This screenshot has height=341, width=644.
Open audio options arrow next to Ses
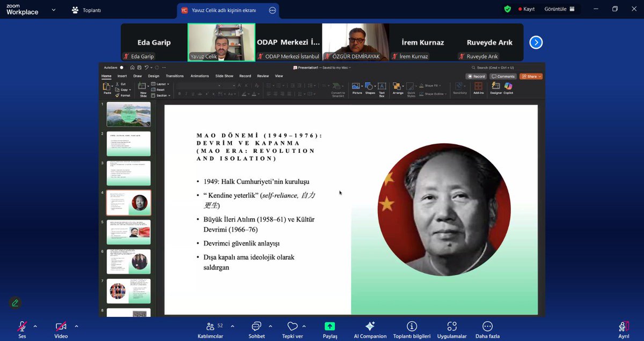[35, 326]
